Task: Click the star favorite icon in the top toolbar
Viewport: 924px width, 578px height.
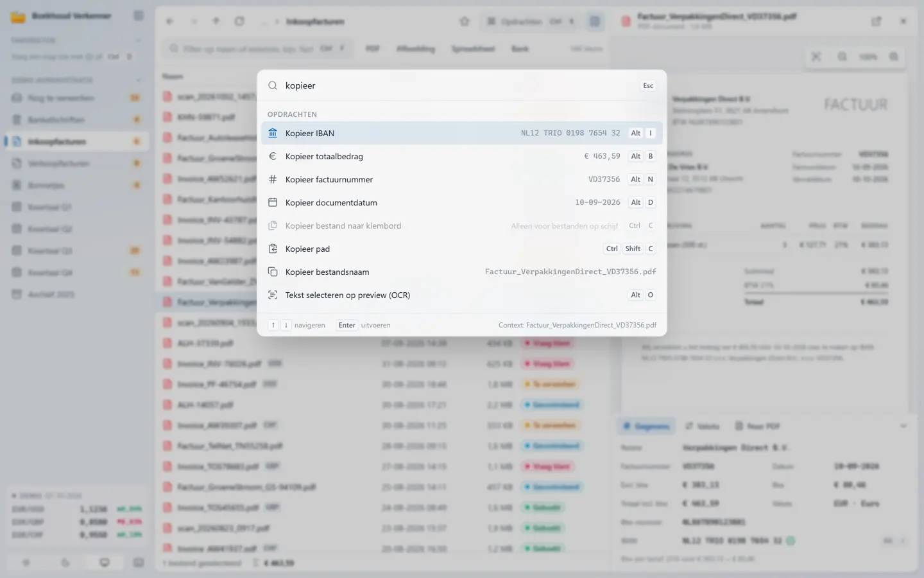Action: click(x=465, y=21)
